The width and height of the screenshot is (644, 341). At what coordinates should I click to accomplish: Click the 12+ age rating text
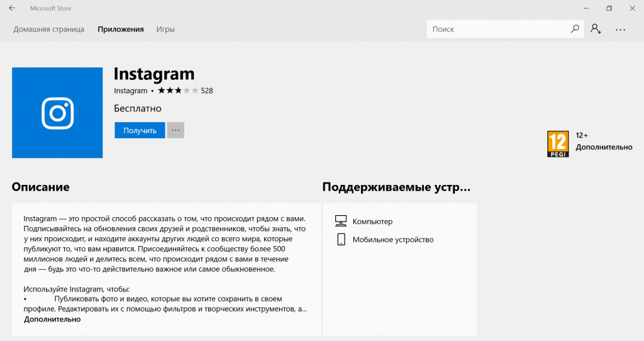(582, 135)
